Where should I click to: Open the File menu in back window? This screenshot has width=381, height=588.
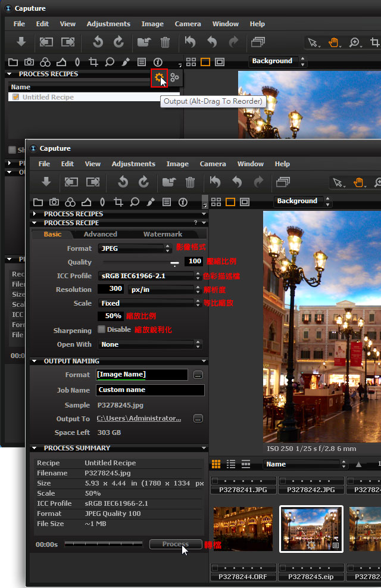pos(19,24)
